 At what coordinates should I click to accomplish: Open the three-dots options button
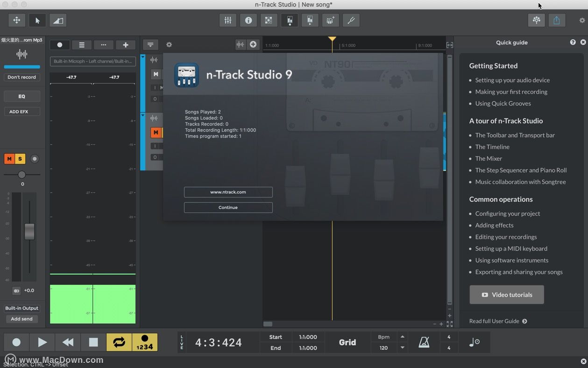[x=104, y=45]
